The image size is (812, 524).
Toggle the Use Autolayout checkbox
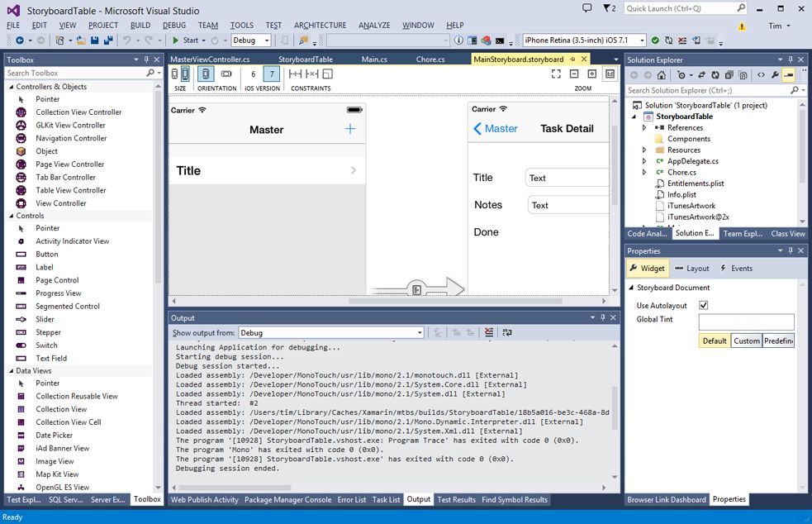coord(703,305)
